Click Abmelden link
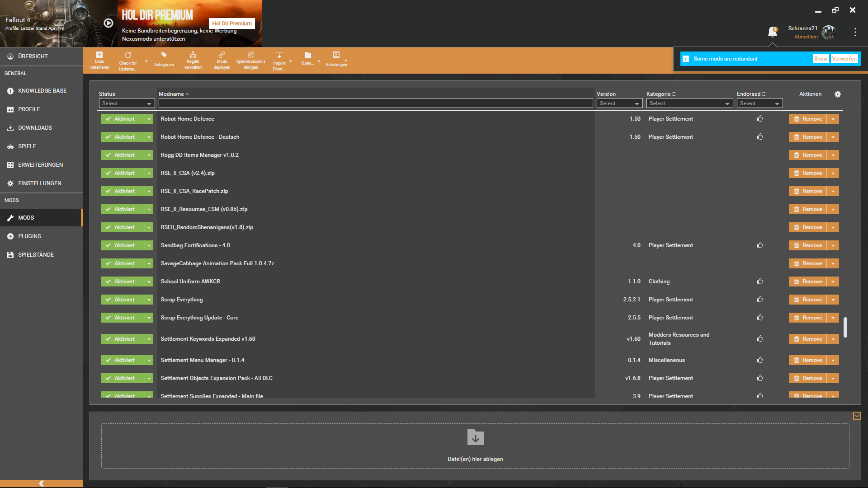The image size is (868, 488). tap(806, 37)
